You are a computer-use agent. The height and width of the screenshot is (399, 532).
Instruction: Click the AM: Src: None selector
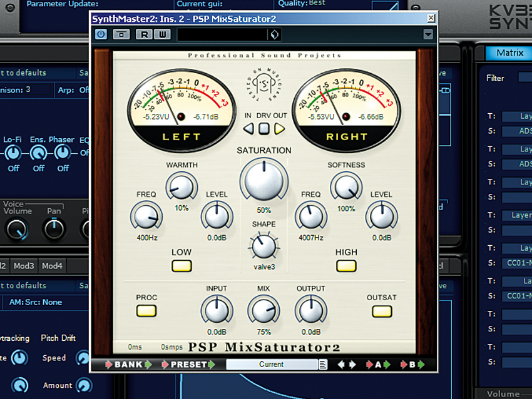(36, 302)
